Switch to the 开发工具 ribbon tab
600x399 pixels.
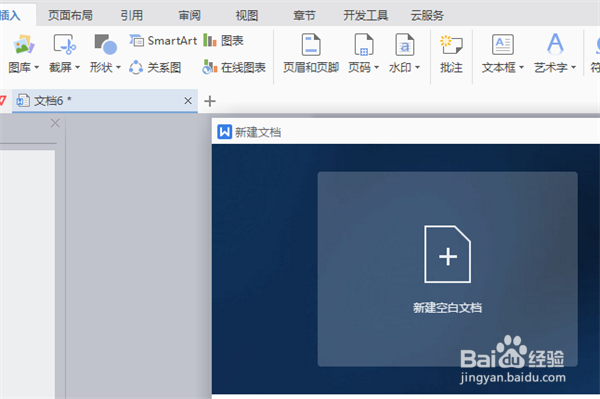(365, 15)
